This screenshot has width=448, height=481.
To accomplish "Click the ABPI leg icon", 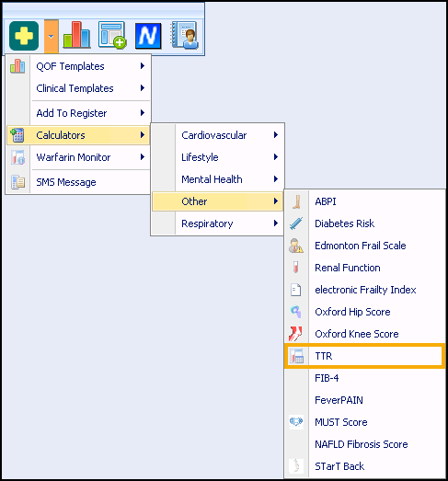I will (x=296, y=201).
